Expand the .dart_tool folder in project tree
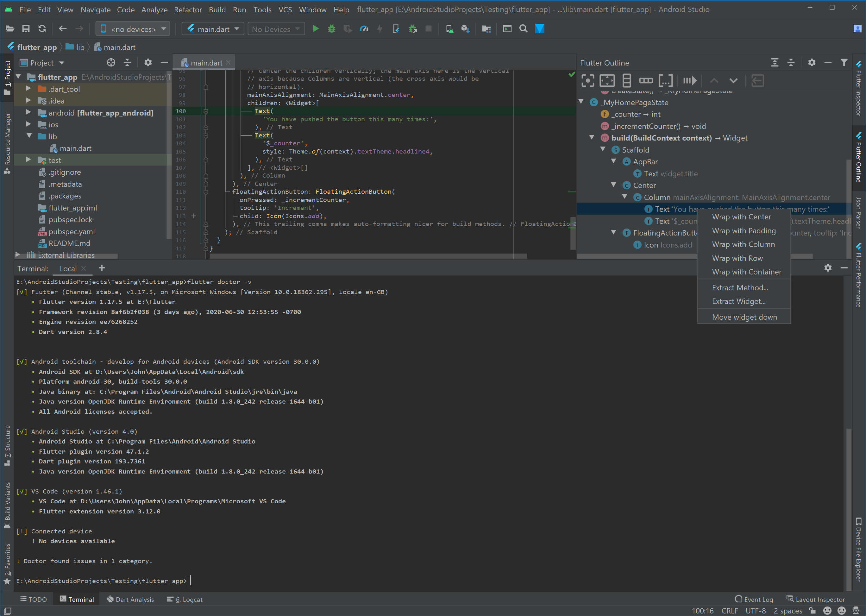This screenshot has width=866, height=616. pyautogui.click(x=28, y=89)
